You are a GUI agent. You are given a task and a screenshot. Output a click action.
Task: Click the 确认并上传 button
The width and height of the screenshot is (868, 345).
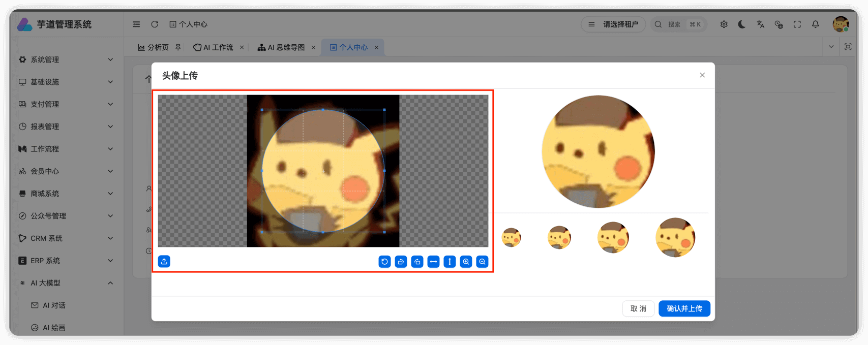tap(684, 308)
